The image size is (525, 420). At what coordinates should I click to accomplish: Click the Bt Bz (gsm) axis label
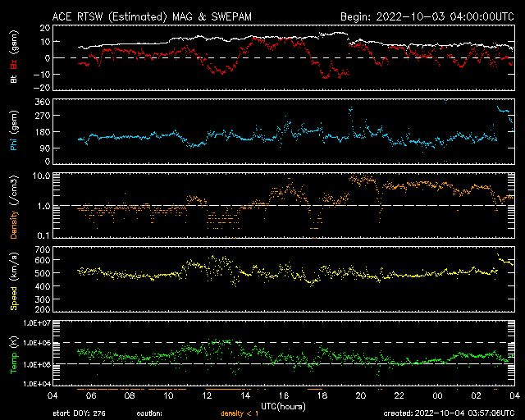[x=14, y=57]
